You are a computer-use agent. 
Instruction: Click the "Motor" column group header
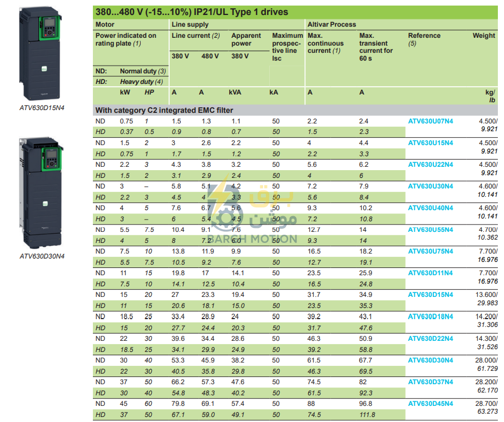click(105, 24)
